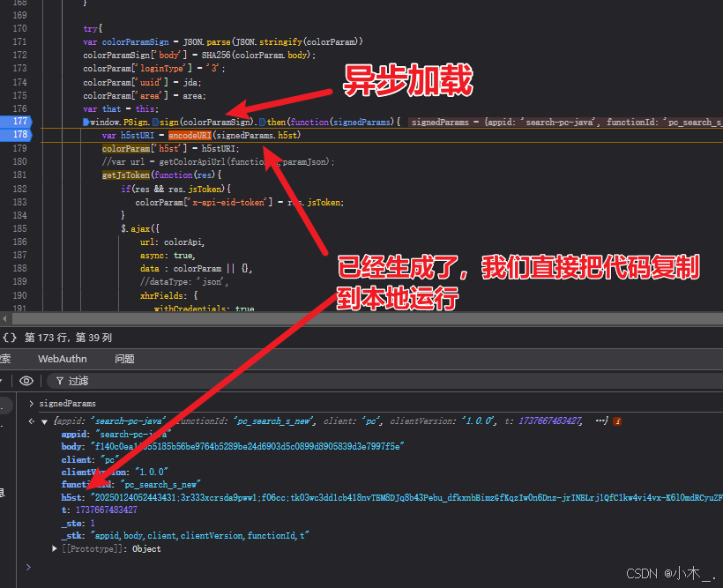Click clientVersion value 1.0.0
The image size is (723, 588).
[x=152, y=473]
